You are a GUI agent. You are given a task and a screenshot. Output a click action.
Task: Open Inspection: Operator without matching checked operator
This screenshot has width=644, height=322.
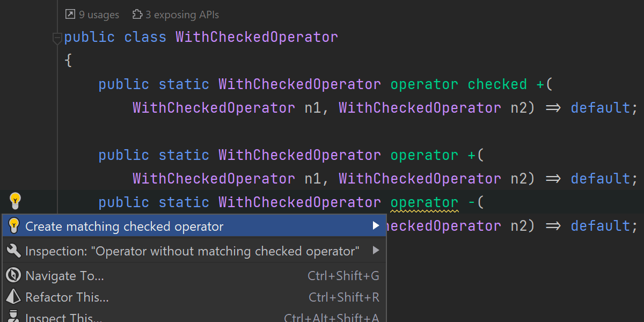click(194, 251)
